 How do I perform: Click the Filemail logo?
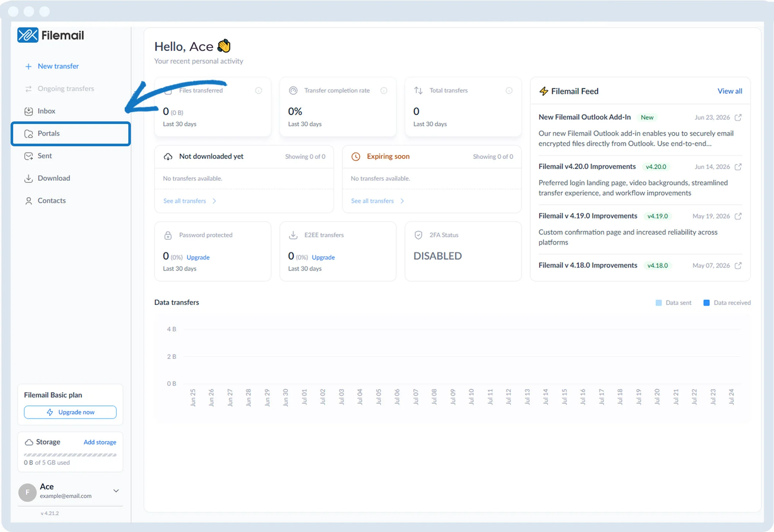point(51,35)
